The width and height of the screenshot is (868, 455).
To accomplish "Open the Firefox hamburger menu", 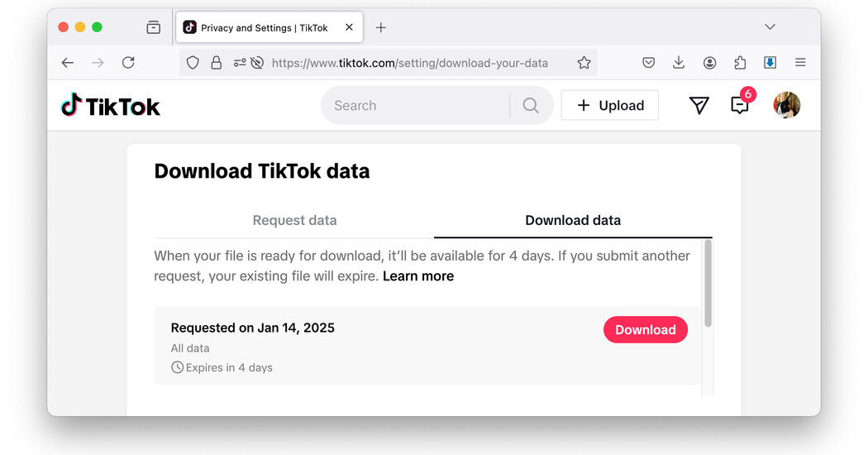I will tap(800, 63).
